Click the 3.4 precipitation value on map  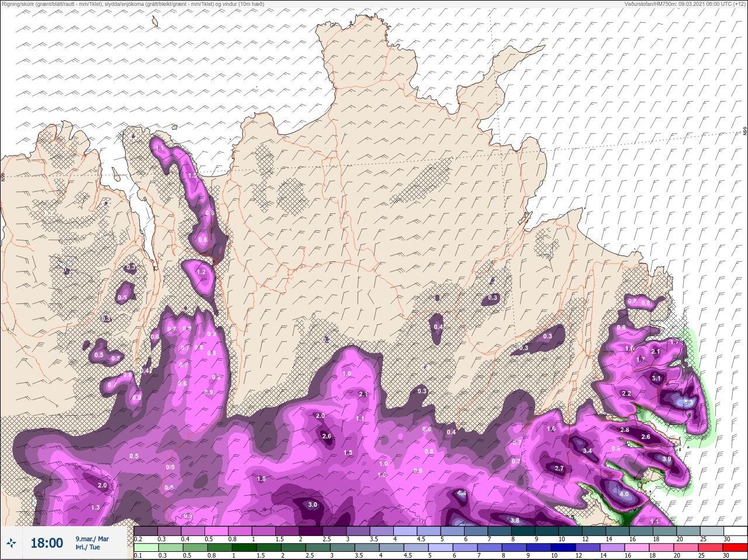tap(588, 451)
